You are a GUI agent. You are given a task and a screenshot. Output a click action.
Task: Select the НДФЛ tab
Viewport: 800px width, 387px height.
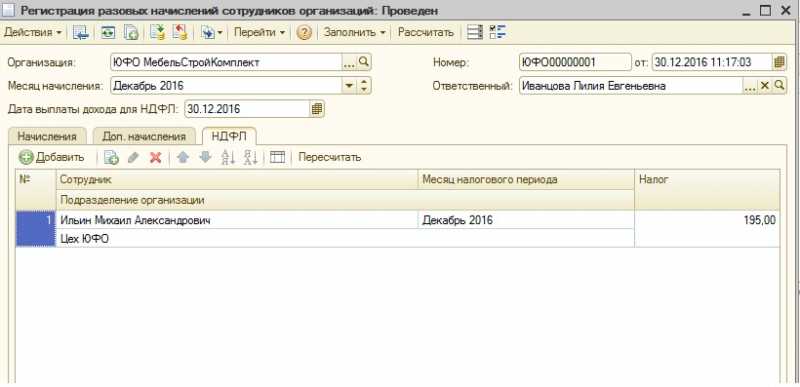coord(229,136)
